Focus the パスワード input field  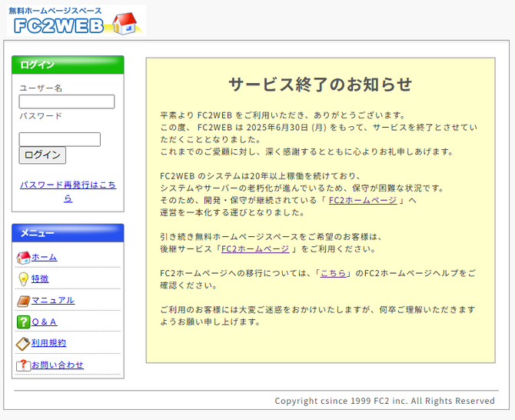[x=60, y=139]
